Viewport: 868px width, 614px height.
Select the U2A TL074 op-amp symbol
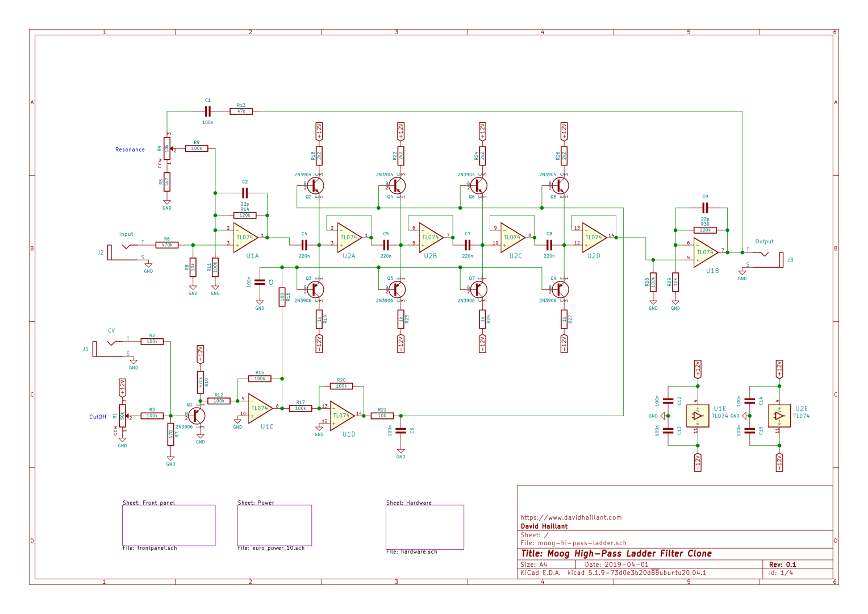[x=349, y=238]
